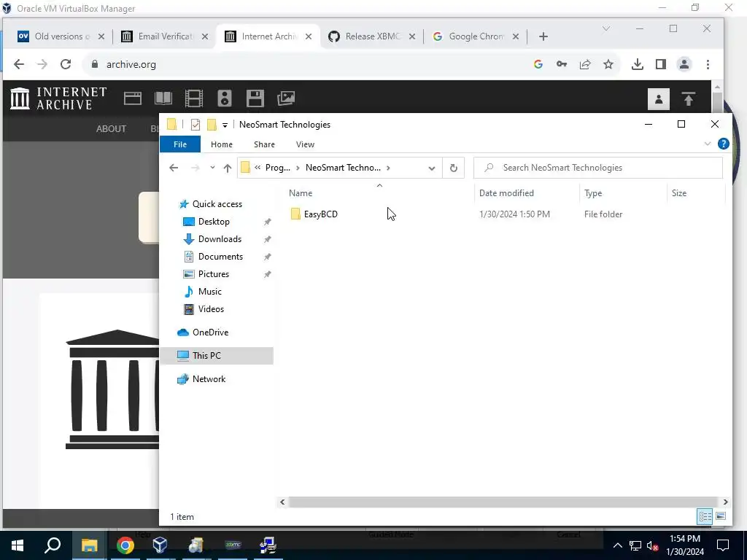Reload the archive.org page

[66, 64]
